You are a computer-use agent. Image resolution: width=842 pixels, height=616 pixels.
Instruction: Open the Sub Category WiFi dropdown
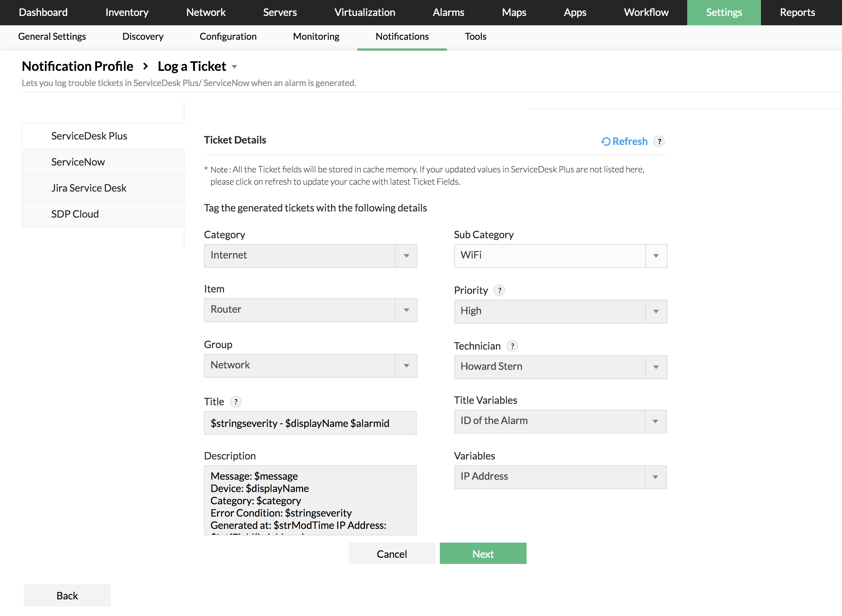(x=655, y=256)
